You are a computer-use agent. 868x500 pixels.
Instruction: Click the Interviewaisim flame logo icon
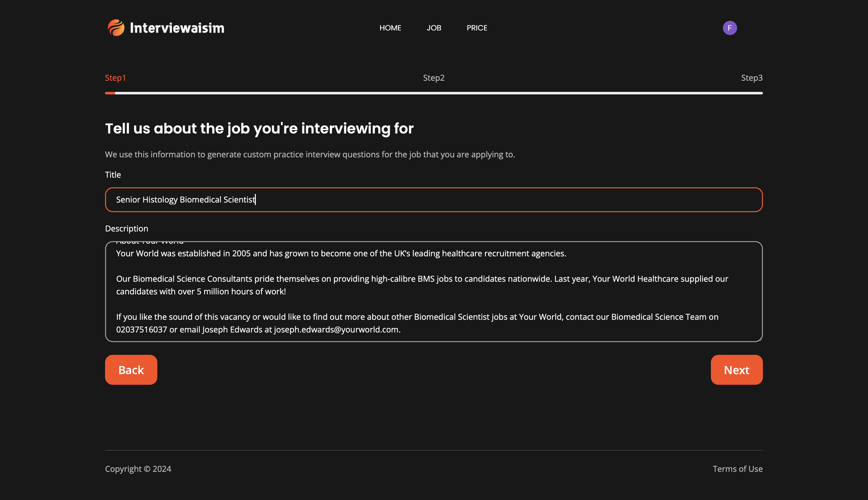coord(116,28)
